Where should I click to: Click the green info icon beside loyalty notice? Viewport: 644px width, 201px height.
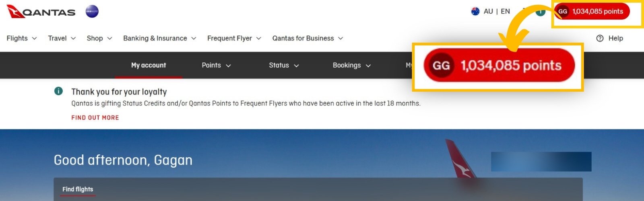(x=58, y=91)
